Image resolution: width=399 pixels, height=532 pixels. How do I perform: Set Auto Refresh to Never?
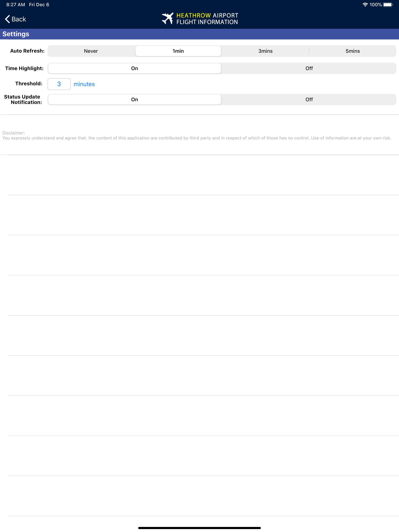click(x=91, y=51)
